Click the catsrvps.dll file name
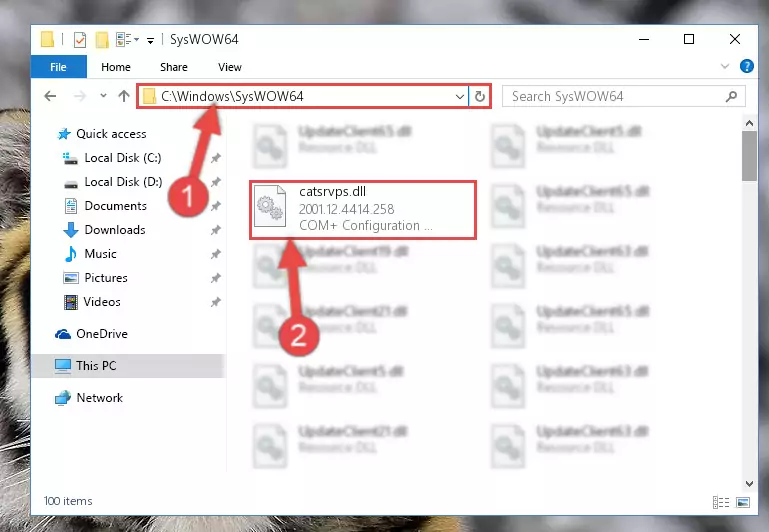 333,192
